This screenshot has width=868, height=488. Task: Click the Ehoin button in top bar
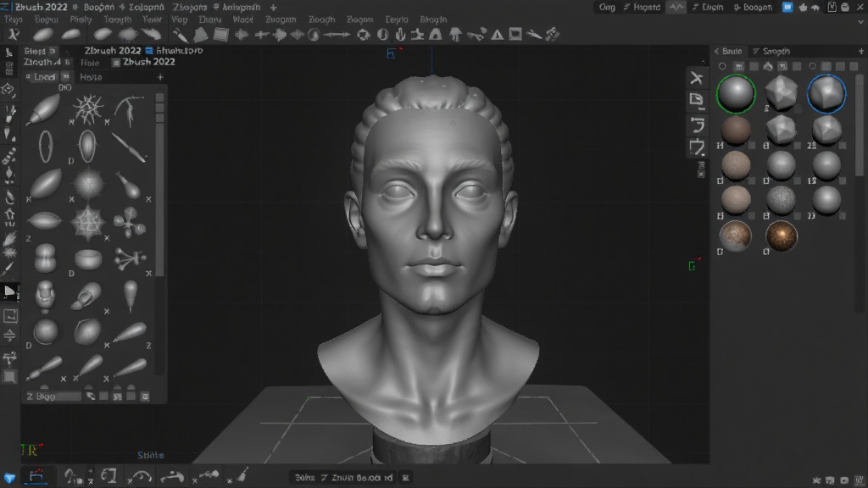(708, 7)
